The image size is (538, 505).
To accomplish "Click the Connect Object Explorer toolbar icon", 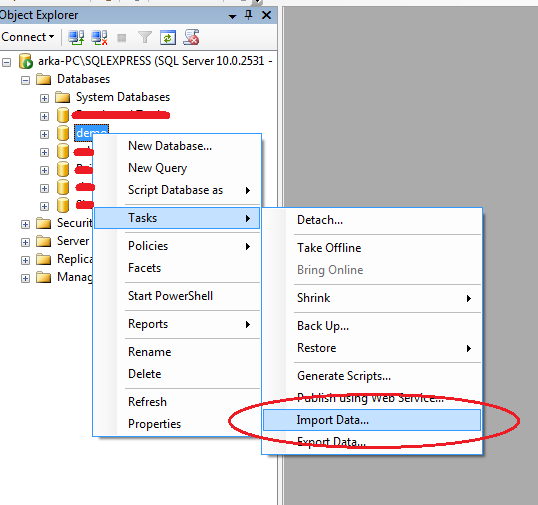I will pos(76,37).
